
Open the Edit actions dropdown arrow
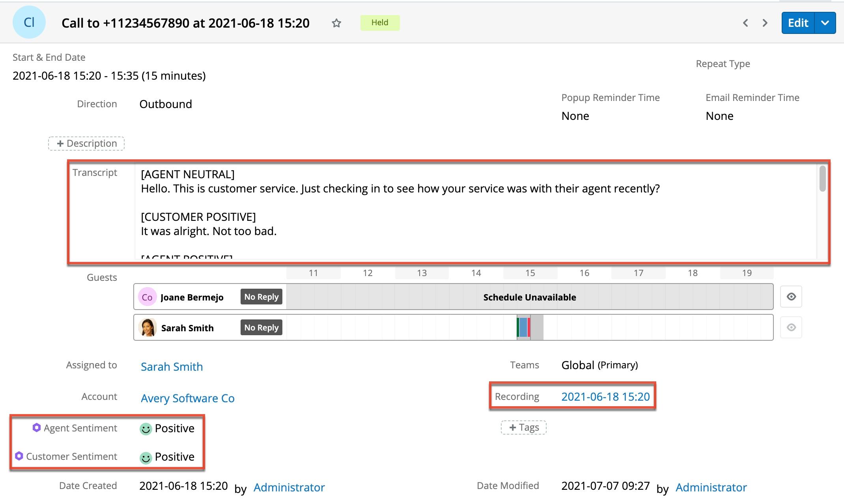825,23
